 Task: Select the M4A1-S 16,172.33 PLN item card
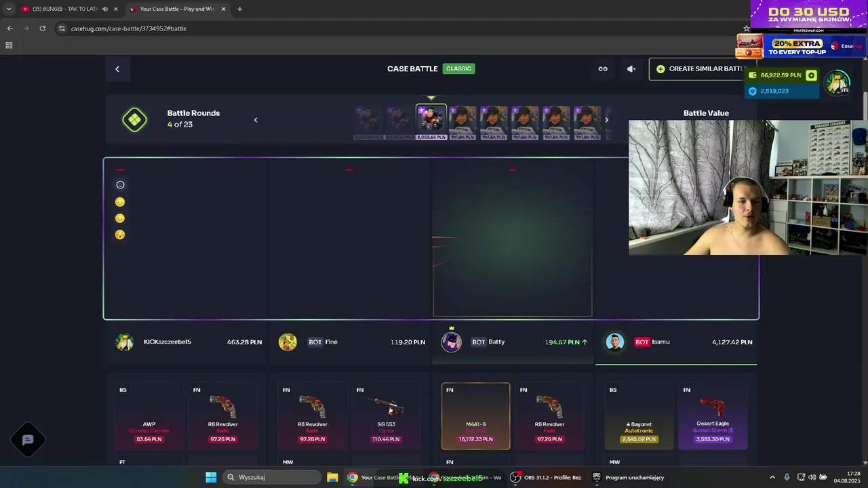(475, 416)
